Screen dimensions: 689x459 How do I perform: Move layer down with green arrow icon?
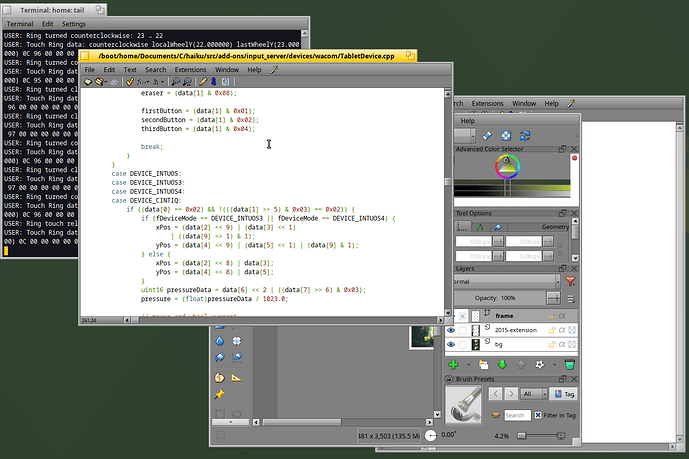click(502, 365)
